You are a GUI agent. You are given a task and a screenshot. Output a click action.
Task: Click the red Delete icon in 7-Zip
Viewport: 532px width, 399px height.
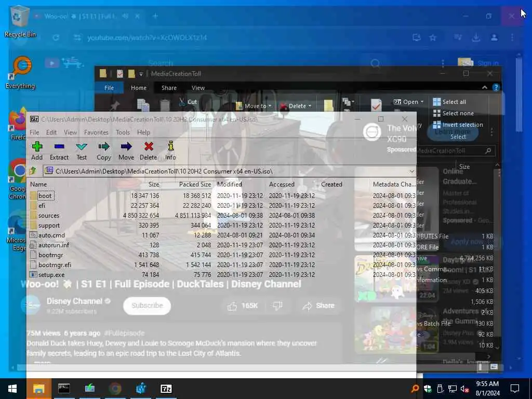click(148, 151)
